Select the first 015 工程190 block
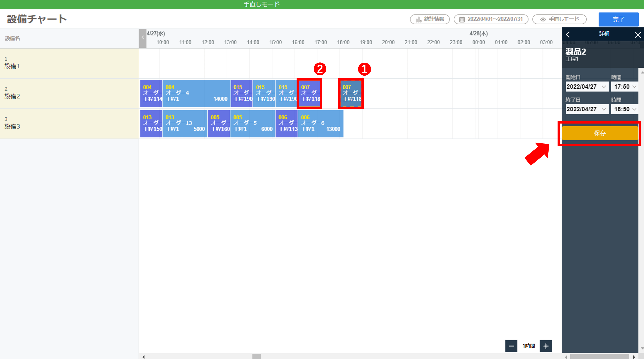This screenshot has height=359, width=644. (x=241, y=94)
